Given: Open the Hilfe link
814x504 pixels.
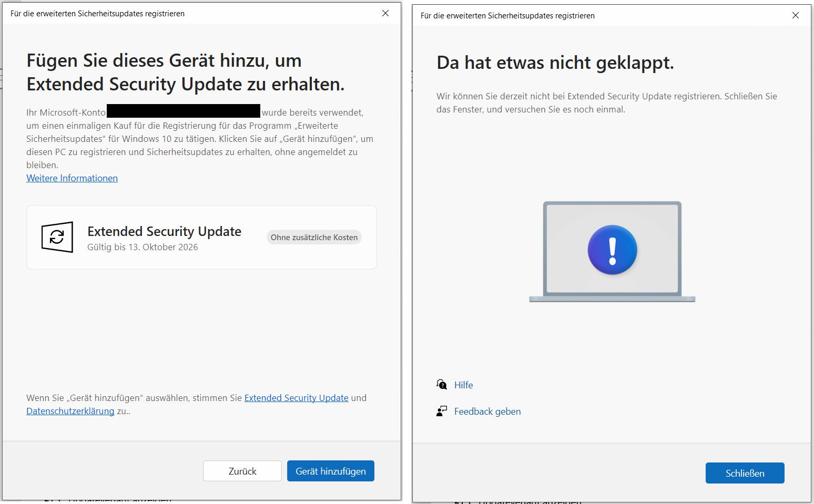Looking at the screenshot, I should click(463, 385).
